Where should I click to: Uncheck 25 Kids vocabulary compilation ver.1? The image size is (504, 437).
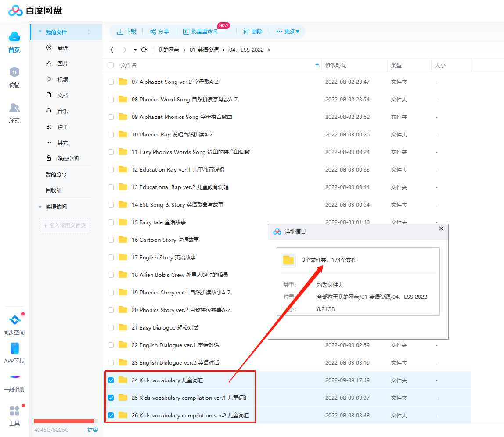coord(111,398)
